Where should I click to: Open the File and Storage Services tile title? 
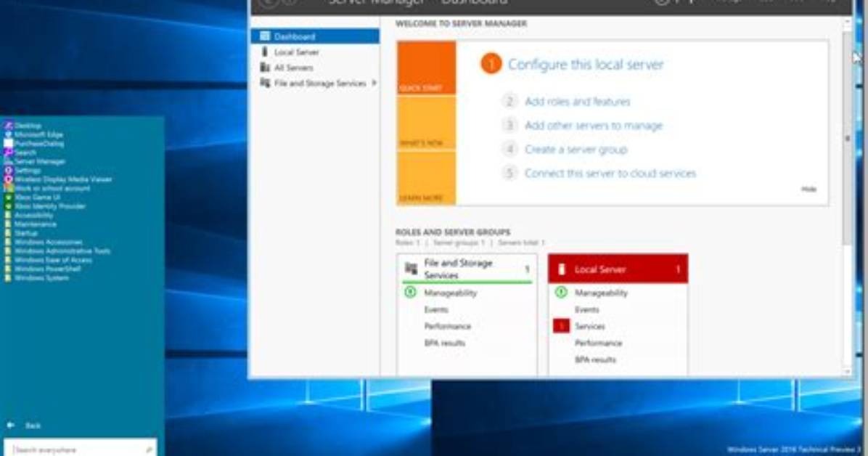point(458,269)
